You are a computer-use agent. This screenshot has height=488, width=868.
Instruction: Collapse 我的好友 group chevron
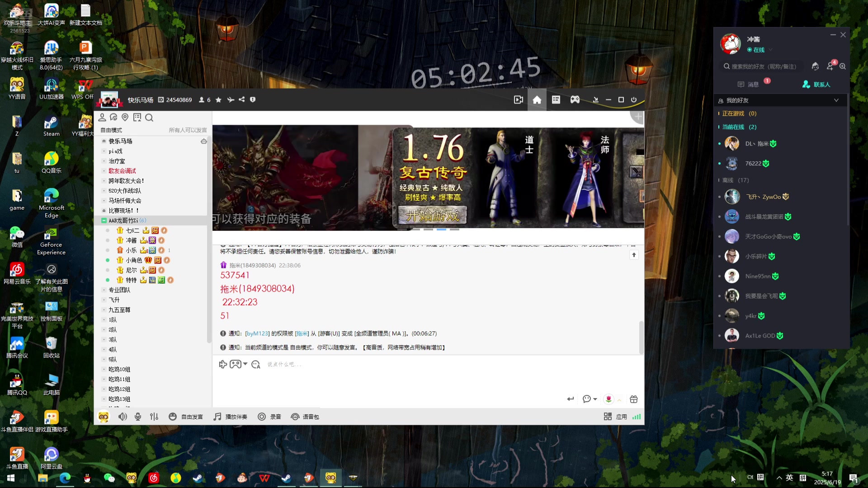[x=836, y=100]
